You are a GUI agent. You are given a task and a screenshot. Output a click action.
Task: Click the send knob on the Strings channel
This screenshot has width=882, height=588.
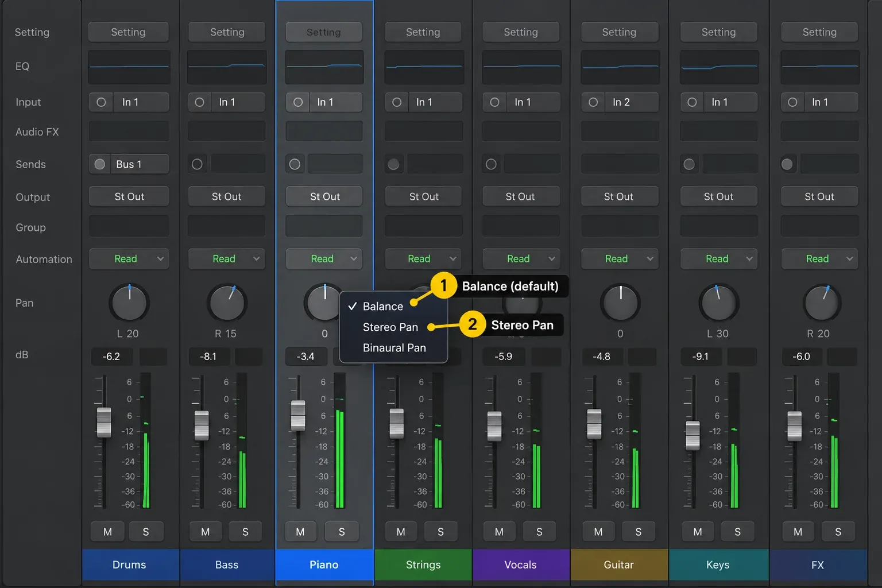[x=393, y=164]
